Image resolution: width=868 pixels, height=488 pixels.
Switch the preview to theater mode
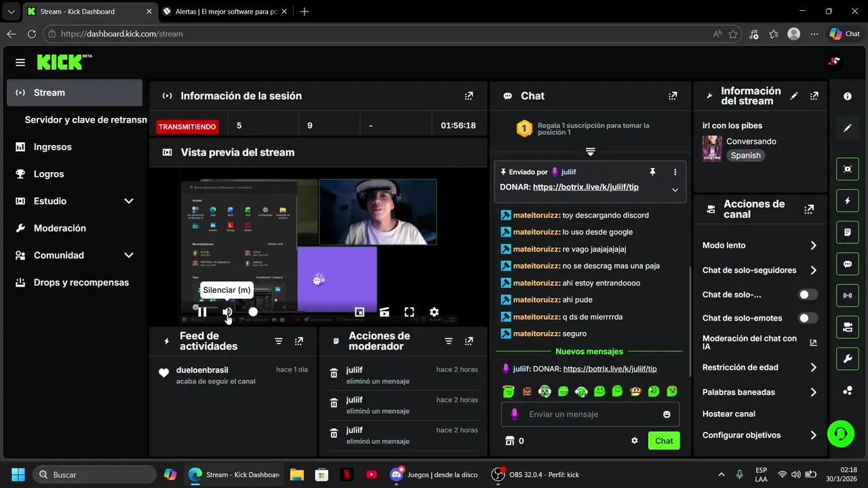(x=384, y=312)
